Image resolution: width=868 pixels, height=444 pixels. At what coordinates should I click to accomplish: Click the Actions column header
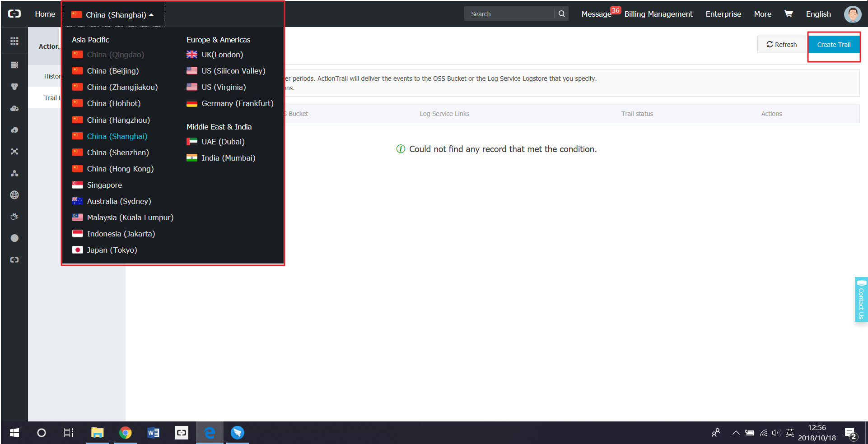(771, 114)
